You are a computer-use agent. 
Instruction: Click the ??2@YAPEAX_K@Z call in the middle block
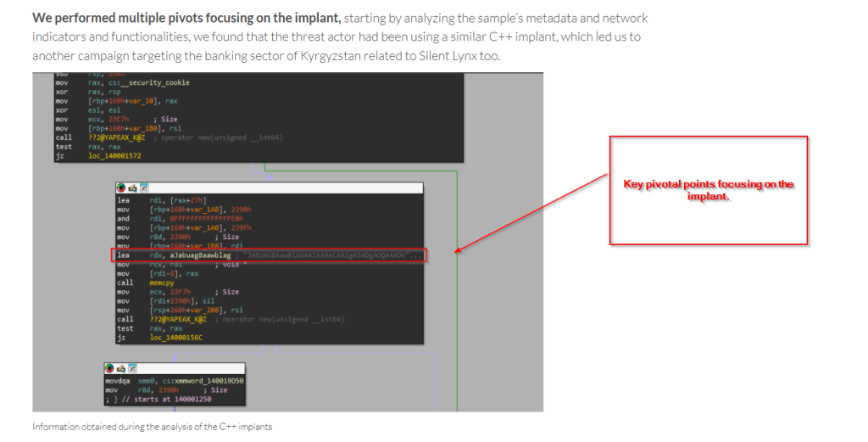[178, 319]
